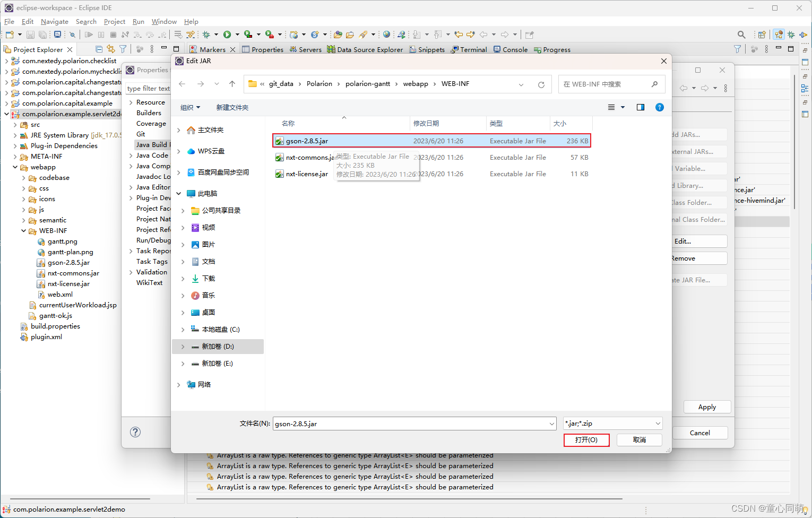Run the application with the Run icon
The width and height of the screenshot is (812, 518).
point(227,34)
